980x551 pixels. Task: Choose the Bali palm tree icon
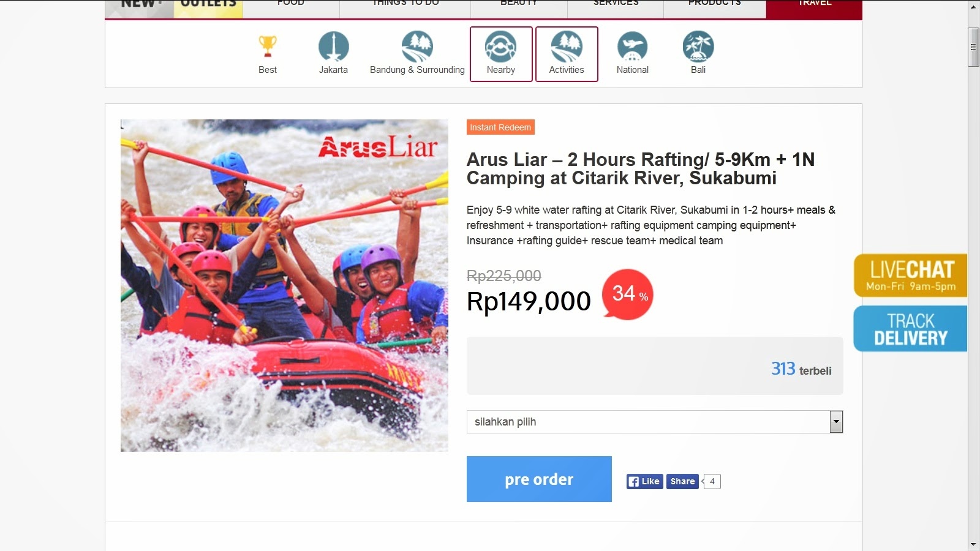[x=698, y=48]
